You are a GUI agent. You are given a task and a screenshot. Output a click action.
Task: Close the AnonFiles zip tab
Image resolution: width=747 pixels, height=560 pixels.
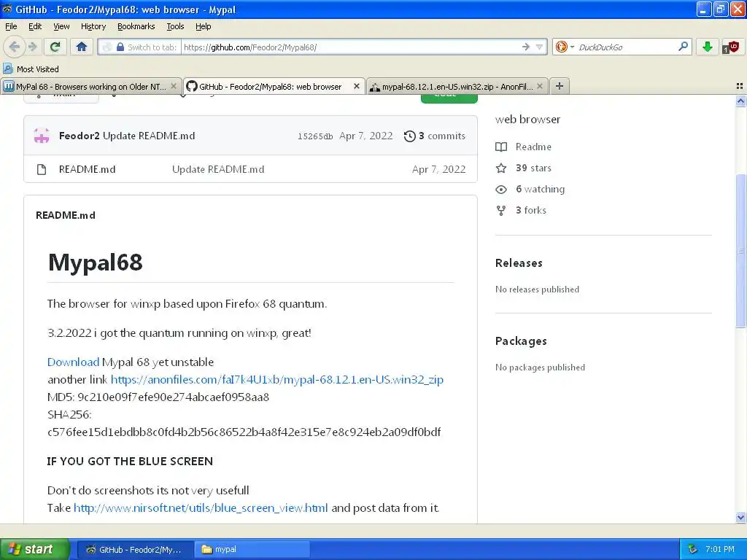pyautogui.click(x=539, y=86)
